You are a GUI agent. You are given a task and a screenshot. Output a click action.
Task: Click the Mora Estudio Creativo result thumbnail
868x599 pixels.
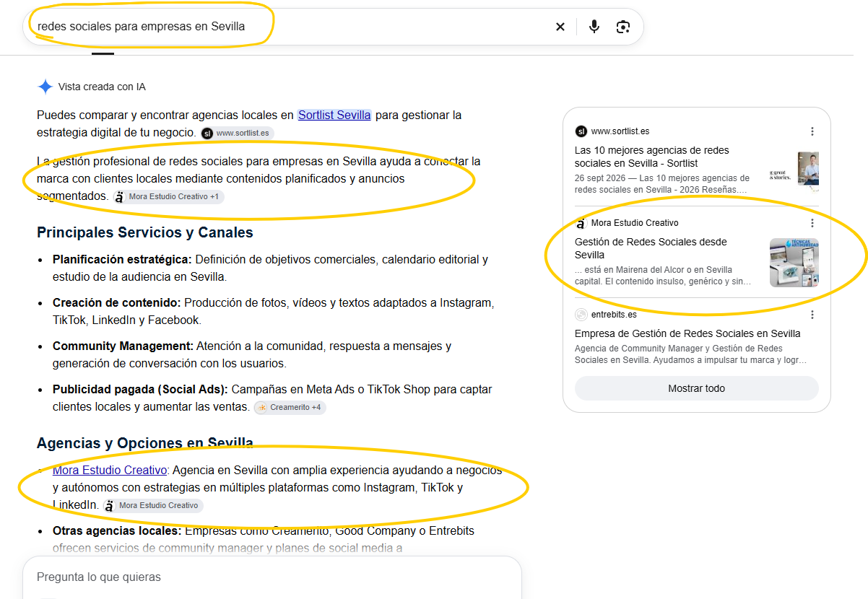coord(794,263)
